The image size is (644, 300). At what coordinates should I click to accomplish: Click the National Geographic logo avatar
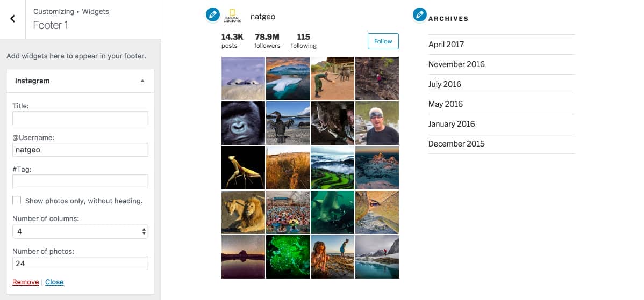point(232,16)
